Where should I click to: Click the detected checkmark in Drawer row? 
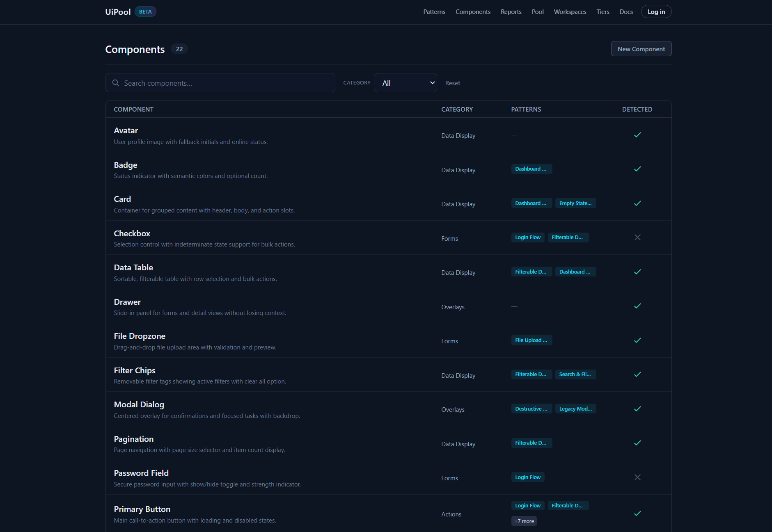coord(637,306)
